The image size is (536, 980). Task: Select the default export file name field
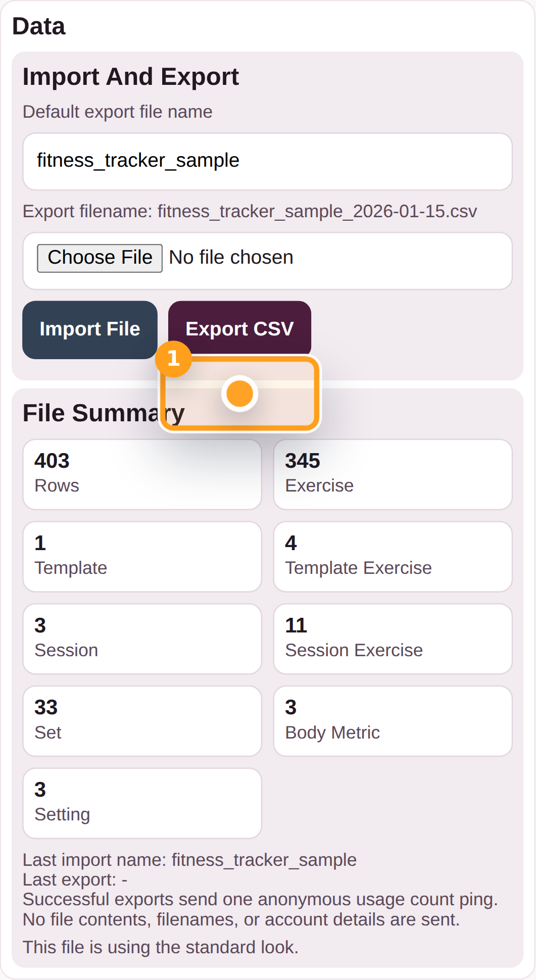point(268,161)
